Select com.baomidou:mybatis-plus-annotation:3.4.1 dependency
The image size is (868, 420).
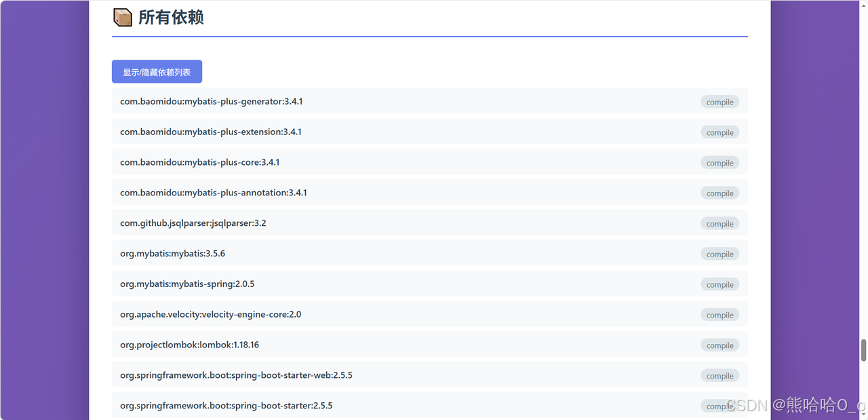point(429,193)
